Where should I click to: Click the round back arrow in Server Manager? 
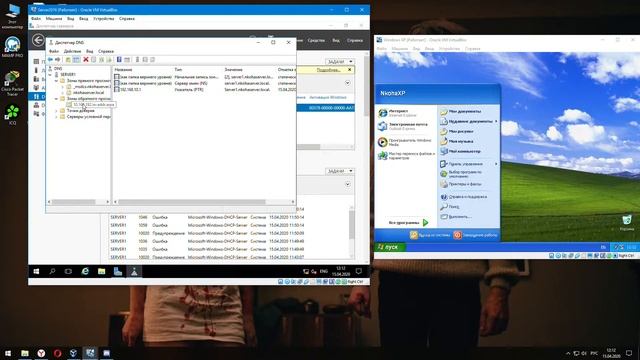[x=38, y=40]
